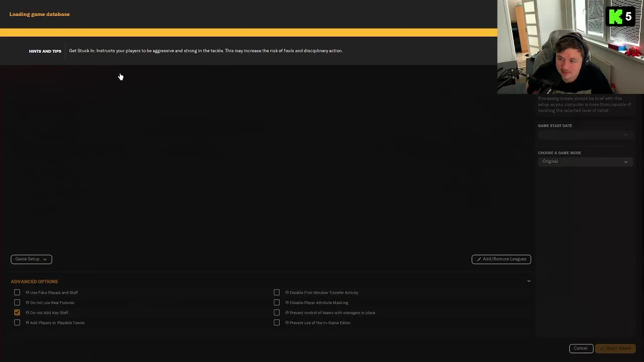Click the webcam video overlay

[571, 47]
